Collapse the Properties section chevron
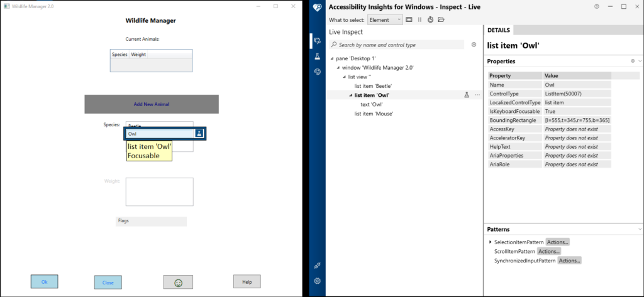 click(x=640, y=61)
